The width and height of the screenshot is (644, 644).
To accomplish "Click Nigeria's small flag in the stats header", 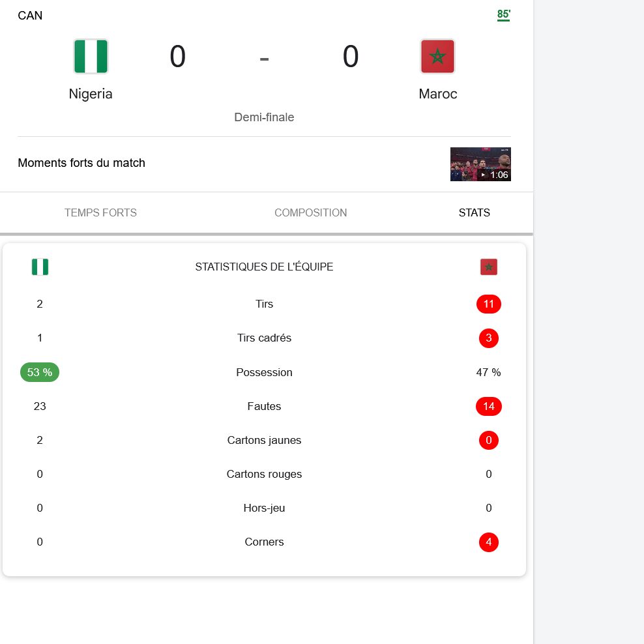I will click(40, 267).
